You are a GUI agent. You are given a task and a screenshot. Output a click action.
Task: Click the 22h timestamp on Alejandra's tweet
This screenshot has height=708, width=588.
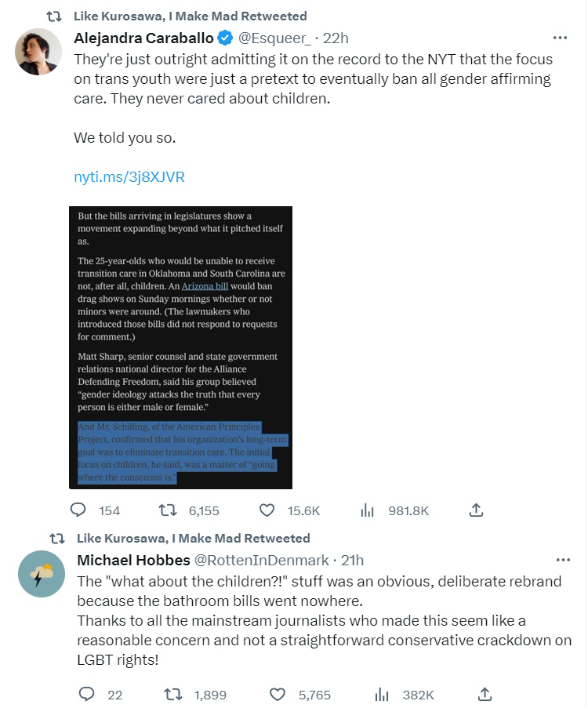(x=336, y=38)
